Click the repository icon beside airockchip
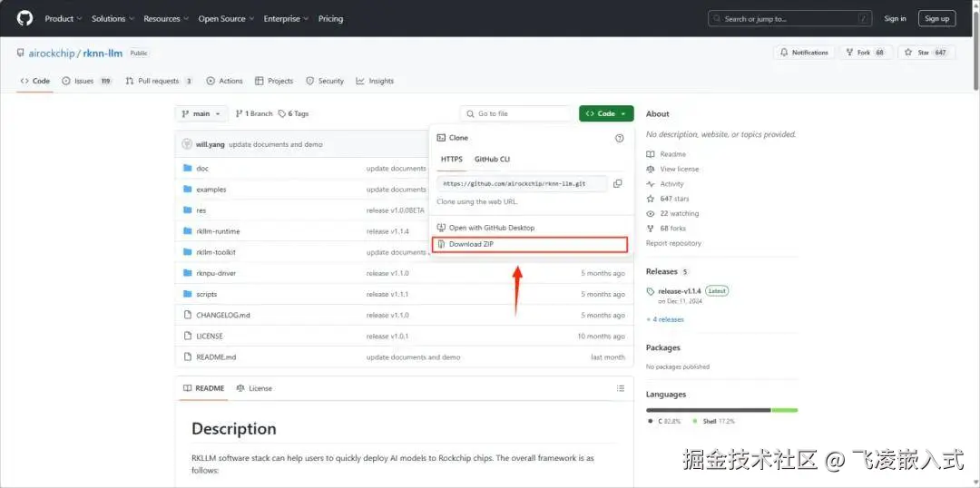 (21, 54)
